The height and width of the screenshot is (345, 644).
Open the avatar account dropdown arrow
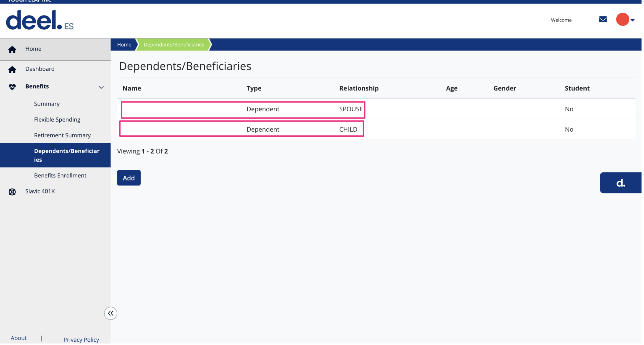pyautogui.click(x=633, y=20)
